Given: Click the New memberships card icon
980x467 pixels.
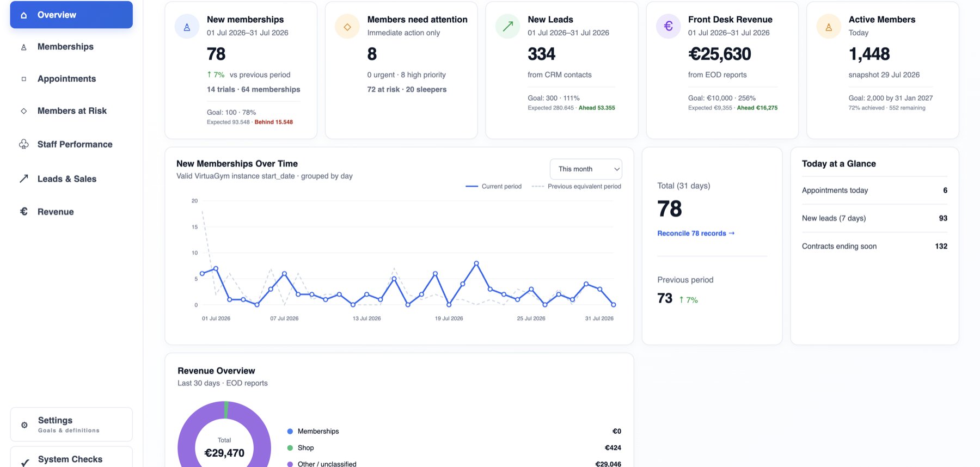Looking at the screenshot, I should (x=187, y=27).
